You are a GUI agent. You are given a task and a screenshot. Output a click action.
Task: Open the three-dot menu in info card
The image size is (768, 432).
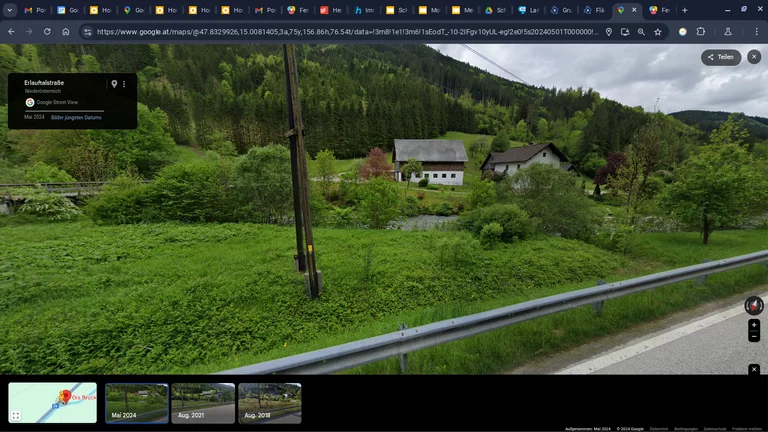click(x=124, y=84)
